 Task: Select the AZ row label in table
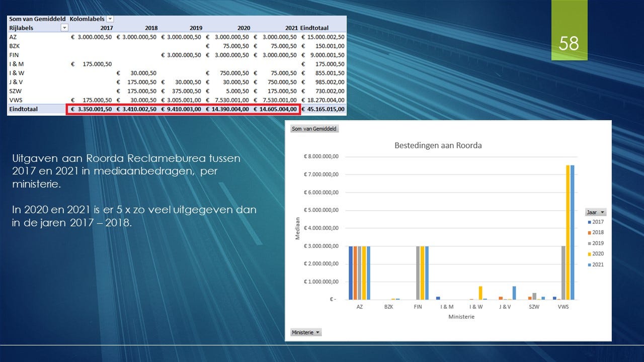pyautogui.click(x=13, y=37)
